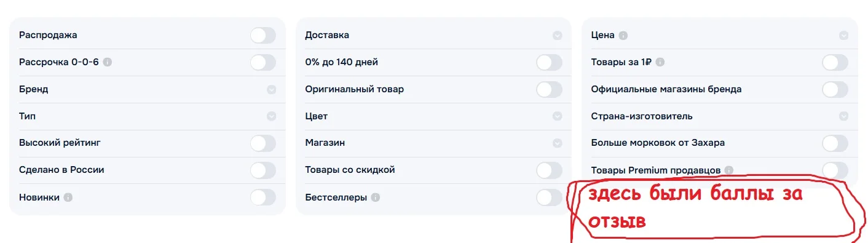Enable Товары со скидкой switch
Image resolution: width=868 pixels, height=243 pixels.
coord(549,170)
